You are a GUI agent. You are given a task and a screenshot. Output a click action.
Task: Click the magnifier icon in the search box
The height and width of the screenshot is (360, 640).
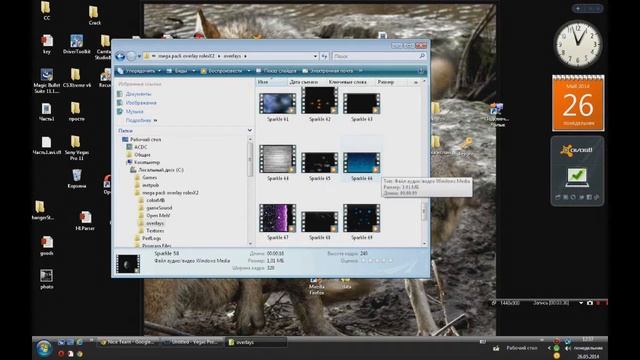tap(422, 56)
